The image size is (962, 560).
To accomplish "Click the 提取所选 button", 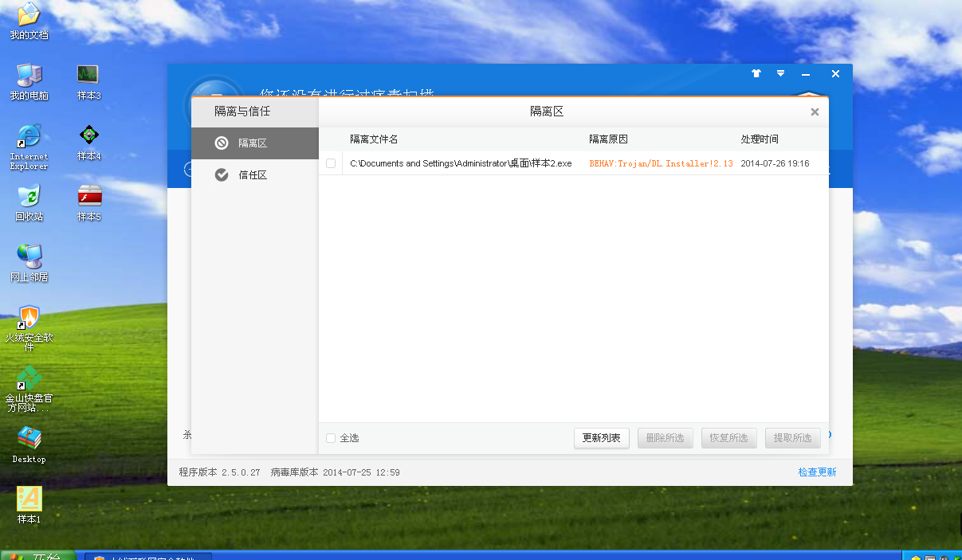I will [792, 438].
